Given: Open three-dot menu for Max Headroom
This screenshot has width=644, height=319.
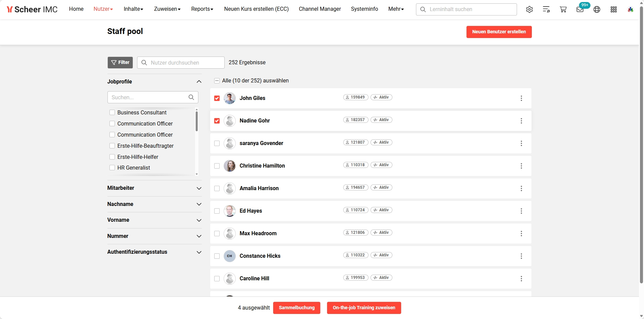Looking at the screenshot, I should tap(521, 234).
